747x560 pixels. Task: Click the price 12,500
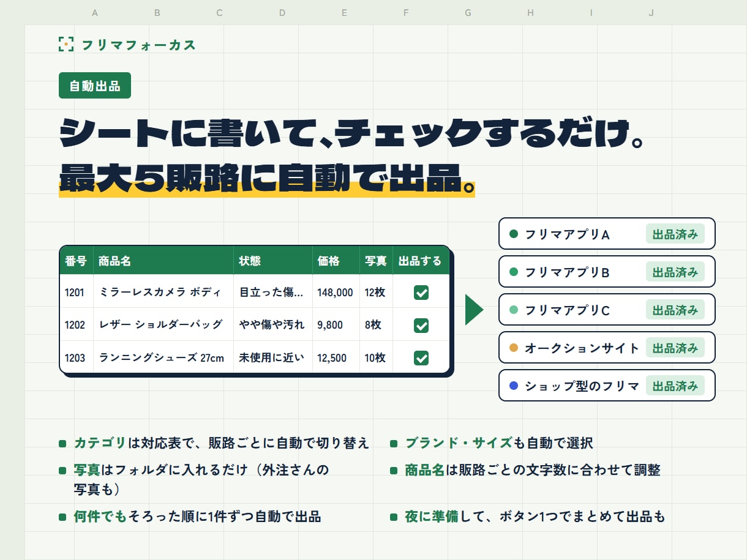pos(332,357)
